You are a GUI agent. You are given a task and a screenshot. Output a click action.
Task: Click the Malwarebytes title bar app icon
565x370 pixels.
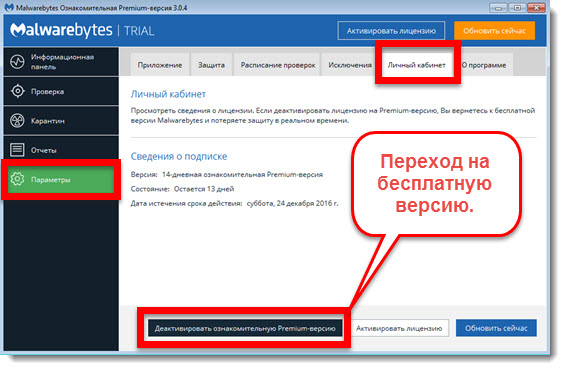9,7
